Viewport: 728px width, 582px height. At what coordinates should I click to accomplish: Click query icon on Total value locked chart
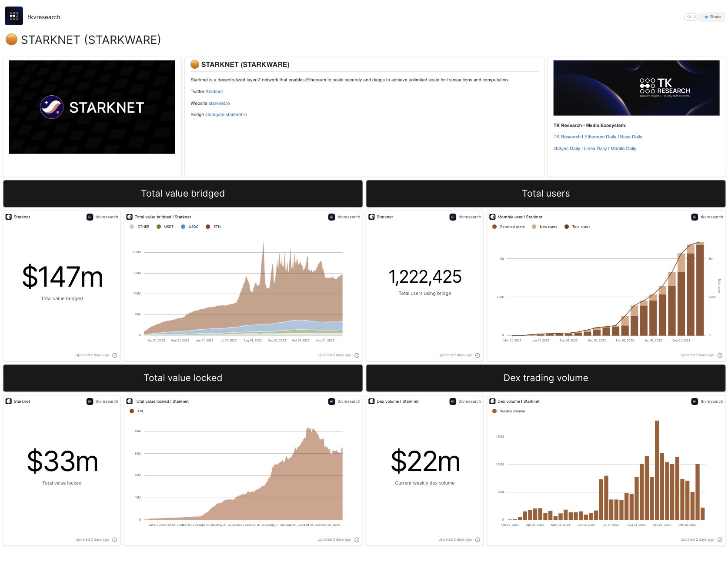coord(130,401)
